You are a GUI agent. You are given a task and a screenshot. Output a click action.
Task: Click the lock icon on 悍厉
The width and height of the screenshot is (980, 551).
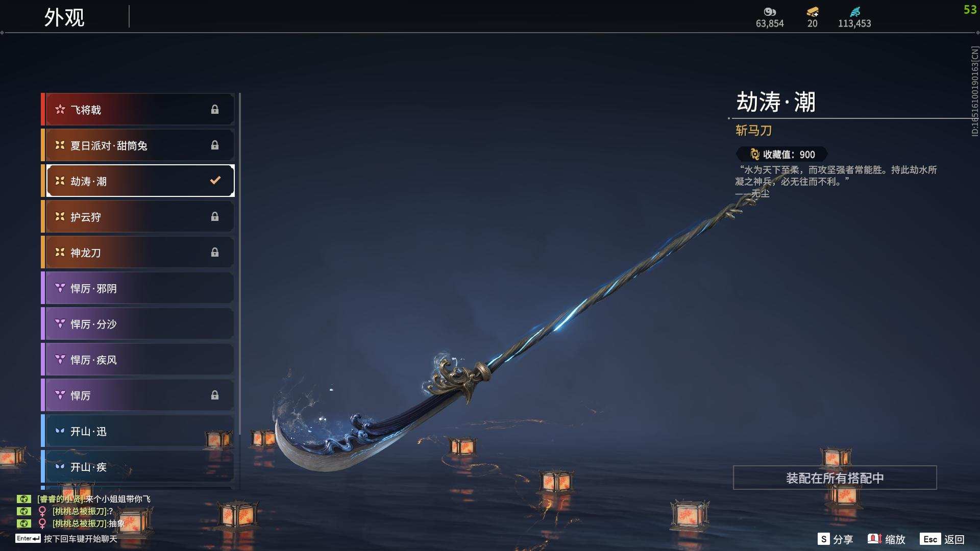(x=215, y=395)
